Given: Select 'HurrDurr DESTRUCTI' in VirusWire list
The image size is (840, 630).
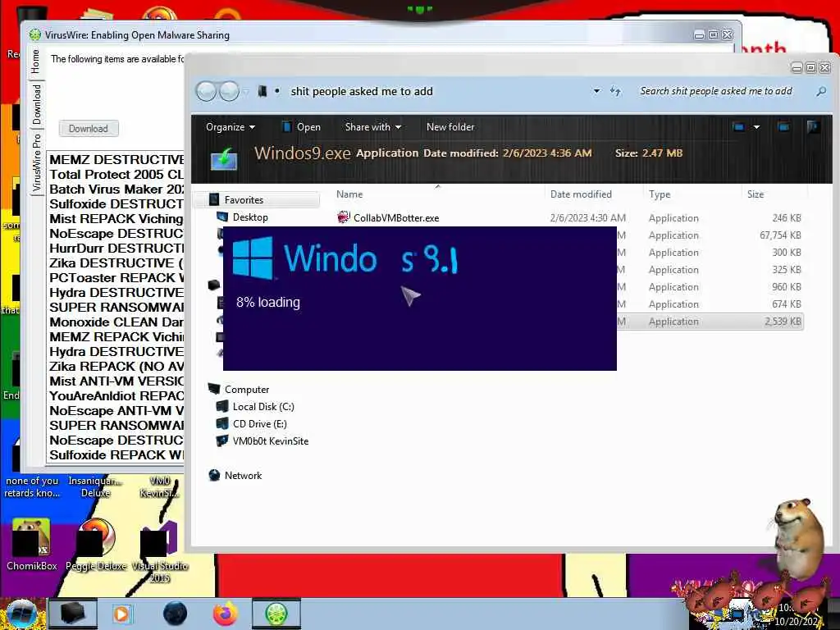Looking at the screenshot, I should (116, 248).
